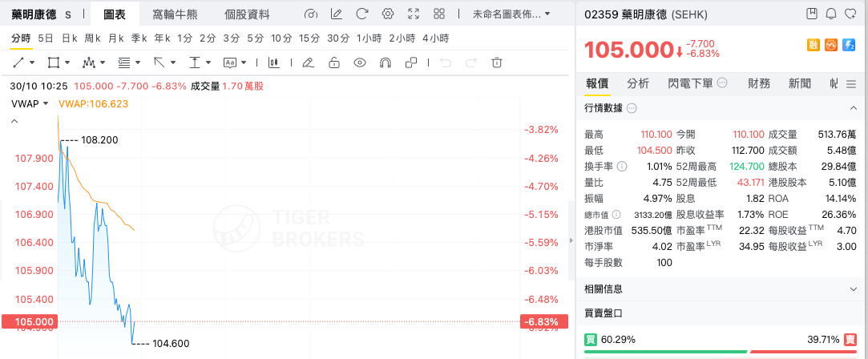The image size is (868, 359).
Task: Open the 分析 tab
Action: 638,83
